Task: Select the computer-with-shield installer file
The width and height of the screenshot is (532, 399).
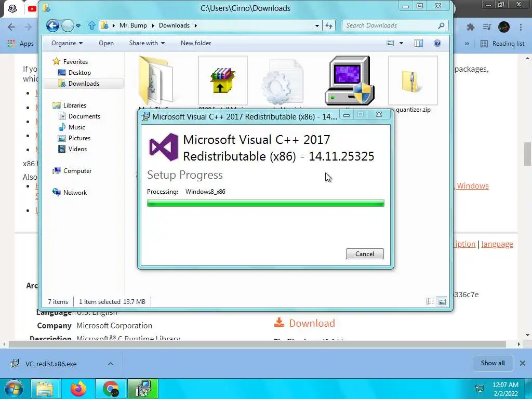Action: [x=350, y=81]
